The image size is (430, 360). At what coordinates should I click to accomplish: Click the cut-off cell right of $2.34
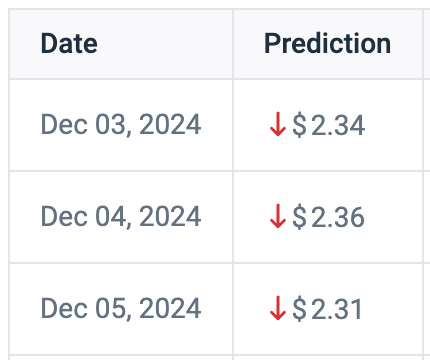pos(427,125)
